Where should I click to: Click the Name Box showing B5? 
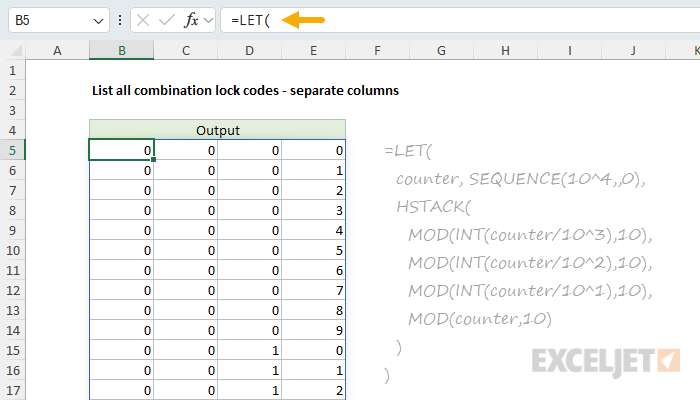(58, 20)
